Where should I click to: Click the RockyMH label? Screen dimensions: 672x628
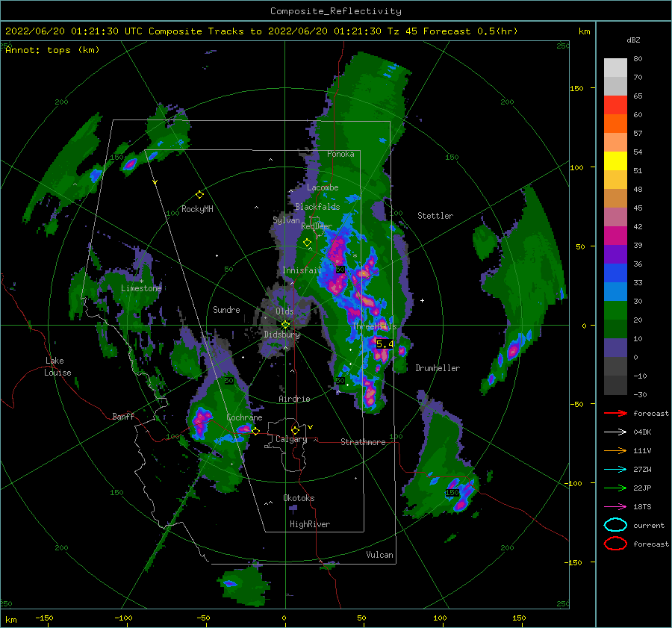click(x=197, y=209)
